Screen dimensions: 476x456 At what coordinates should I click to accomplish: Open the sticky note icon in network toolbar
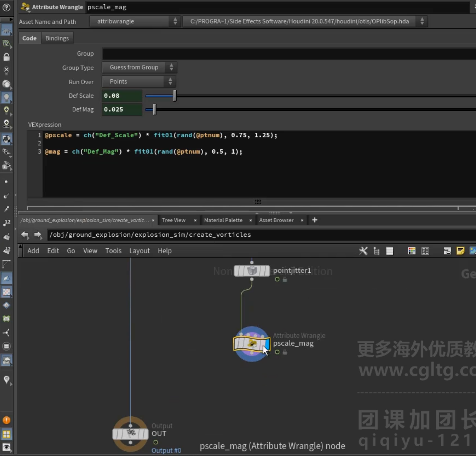pos(460,251)
